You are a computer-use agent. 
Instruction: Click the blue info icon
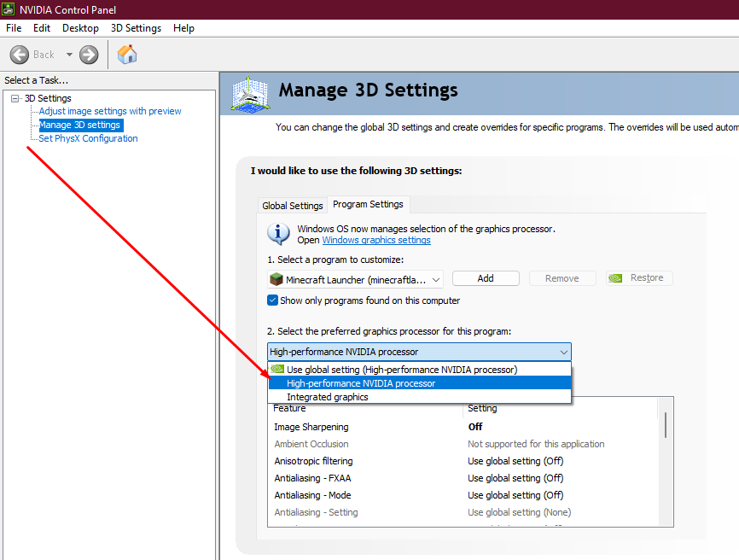(x=278, y=234)
